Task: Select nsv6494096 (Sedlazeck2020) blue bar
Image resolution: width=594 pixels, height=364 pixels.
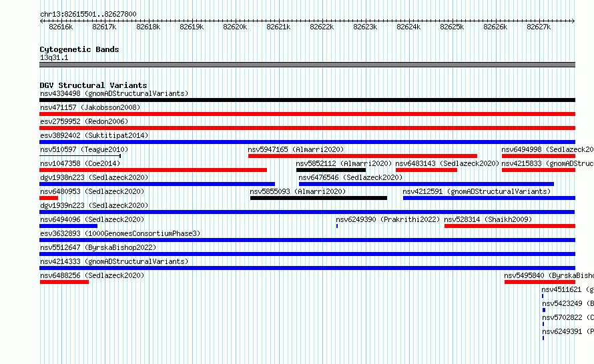Action: (x=69, y=226)
